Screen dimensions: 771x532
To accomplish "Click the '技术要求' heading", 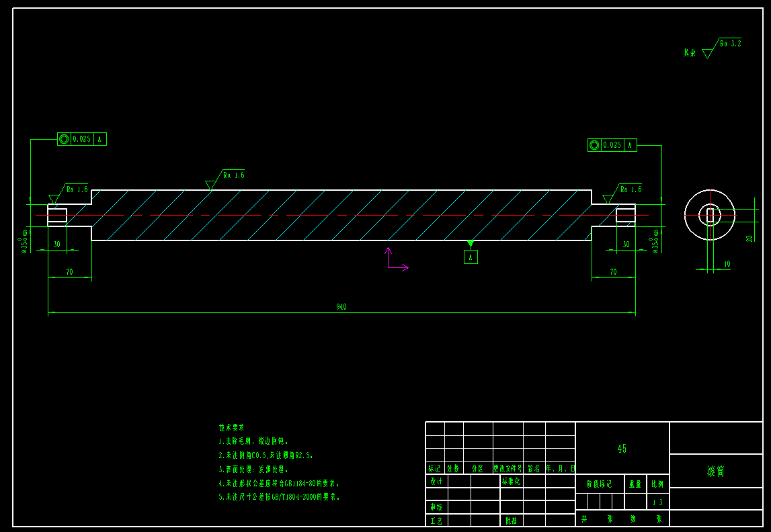I will (x=232, y=427).
